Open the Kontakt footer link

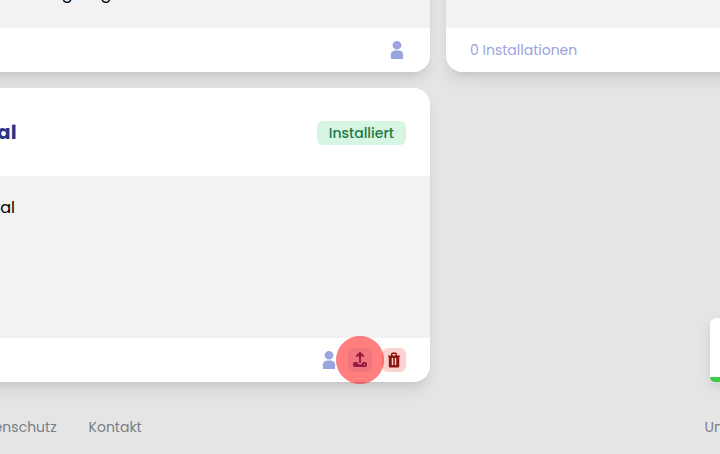pos(115,427)
